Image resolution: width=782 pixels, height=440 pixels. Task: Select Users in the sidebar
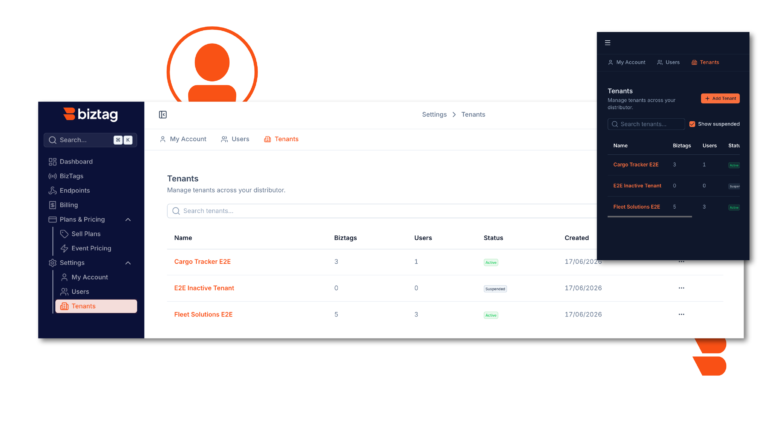(80, 292)
